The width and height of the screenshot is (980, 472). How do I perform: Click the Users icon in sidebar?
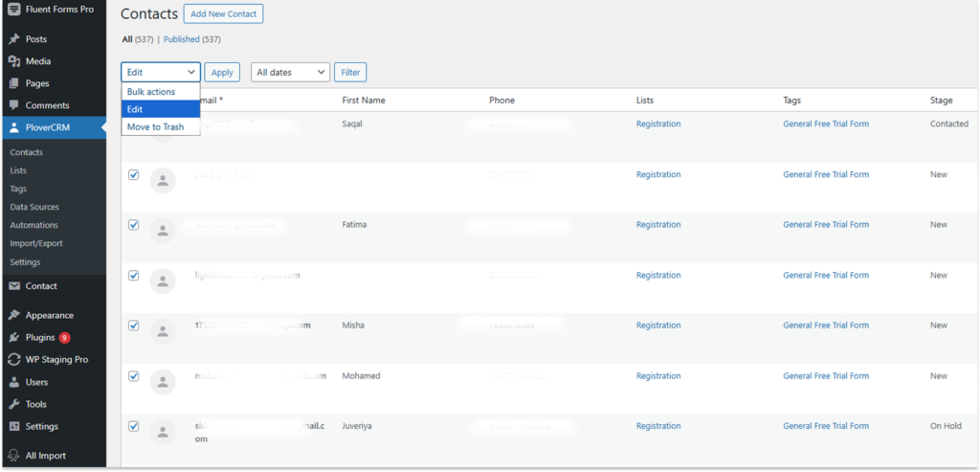(x=14, y=382)
